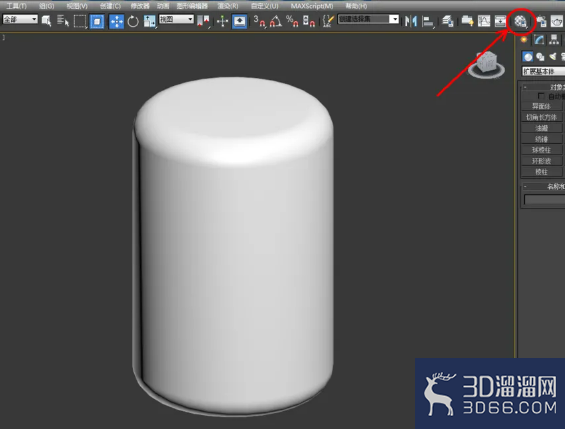The image size is (565, 429).
Task: Open Edit Named Selection Sets
Action: click(x=328, y=21)
